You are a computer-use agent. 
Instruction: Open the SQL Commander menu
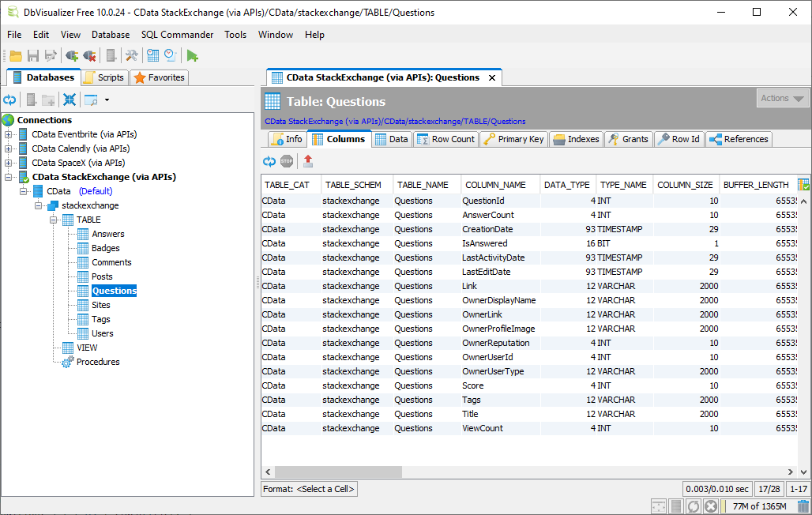tap(177, 35)
